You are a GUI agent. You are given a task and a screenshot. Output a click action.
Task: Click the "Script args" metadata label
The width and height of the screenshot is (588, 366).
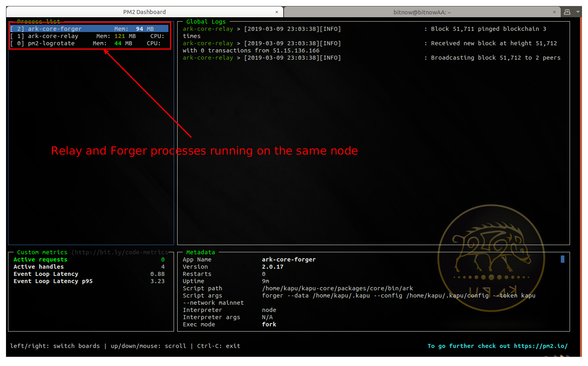pyautogui.click(x=202, y=296)
